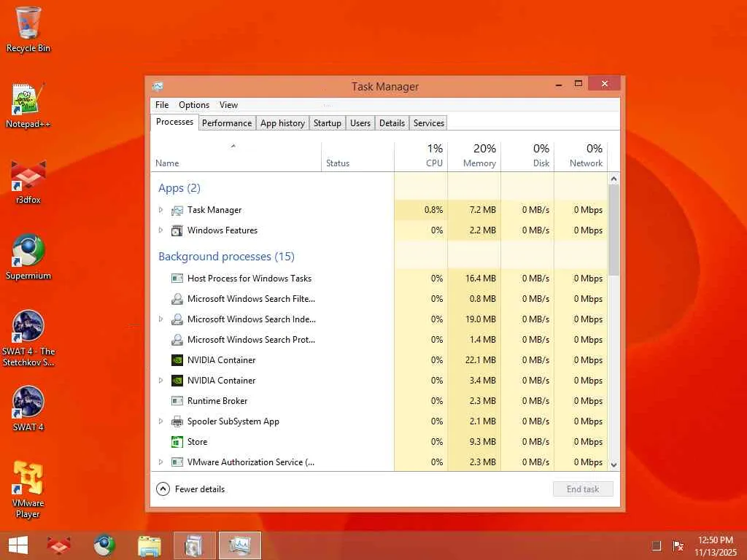747x560 pixels.
Task: Expand VMware Authorization Service row
Action: [x=160, y=462]
